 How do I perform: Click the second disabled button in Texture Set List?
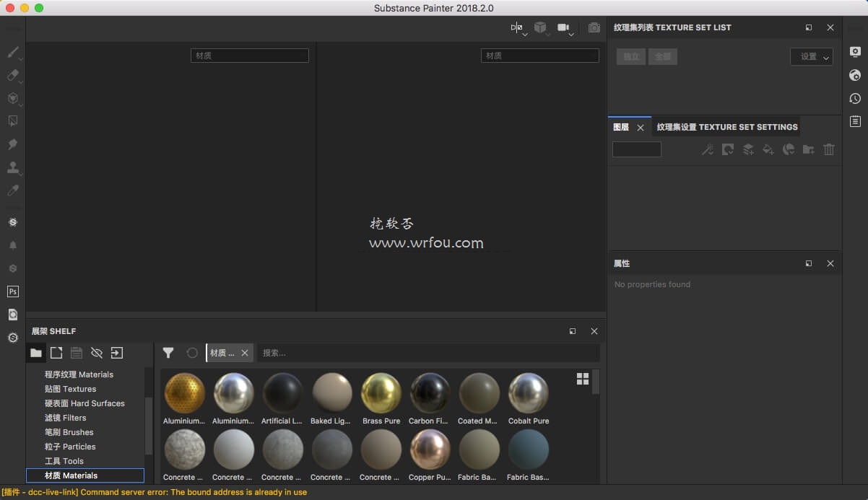pos(663,56)
